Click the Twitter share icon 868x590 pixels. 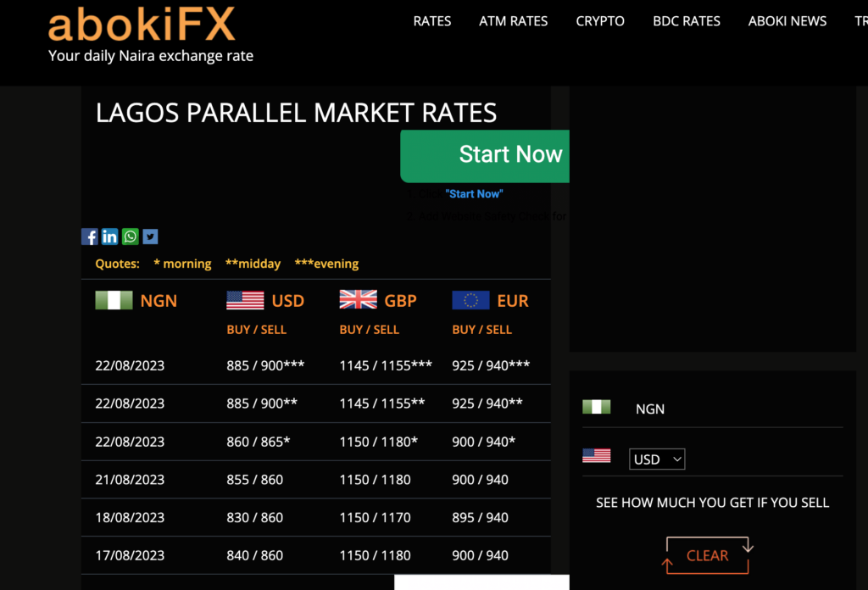[150, 237]
